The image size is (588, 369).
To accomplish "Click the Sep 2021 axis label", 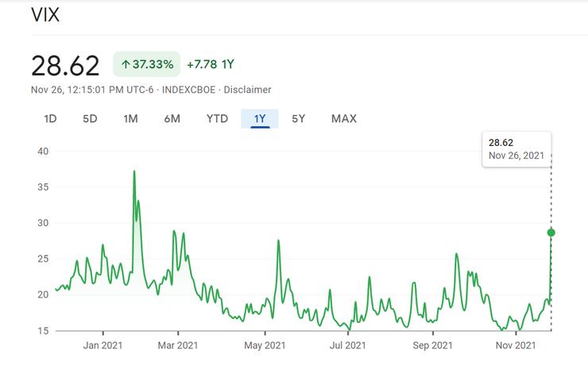I will 431,345.
